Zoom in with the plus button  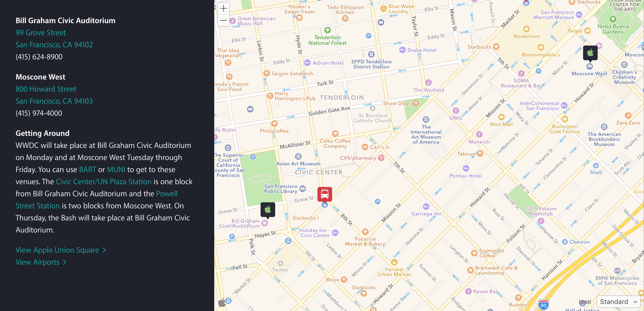pos(224,9)
